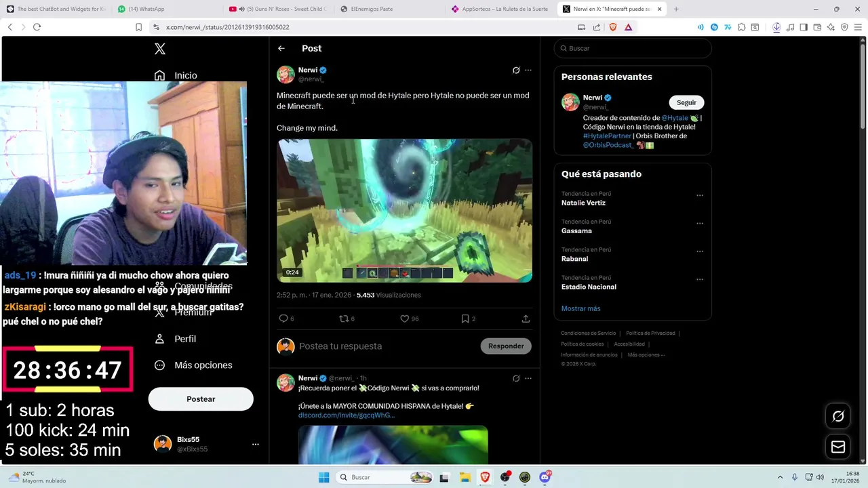Open Nerwi's avatar on the main post
Screen dimensions: 868x488
click(285, 75)
